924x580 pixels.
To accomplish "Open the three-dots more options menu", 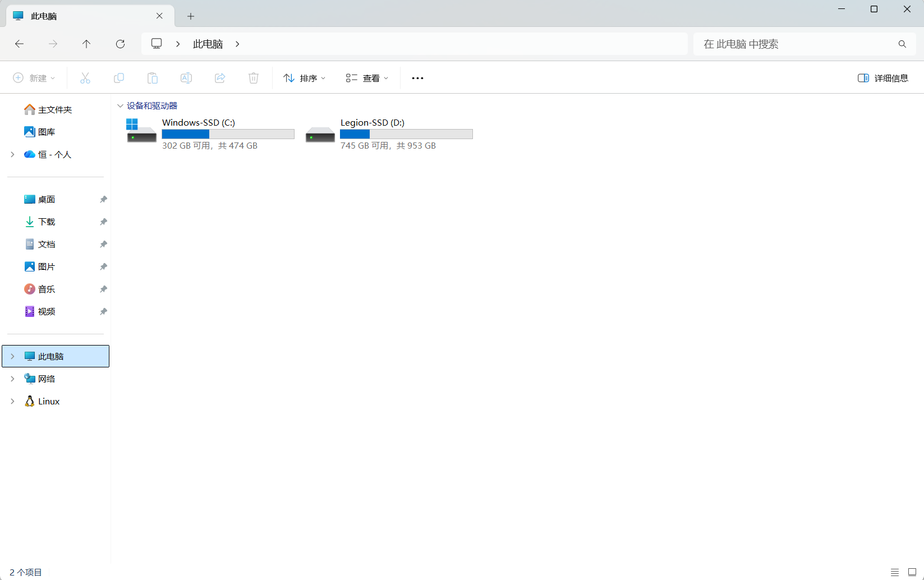I will (x=417, y=78).
